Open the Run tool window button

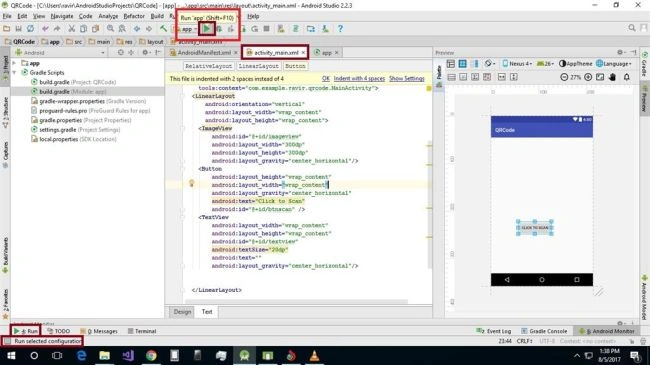[26, 331]
